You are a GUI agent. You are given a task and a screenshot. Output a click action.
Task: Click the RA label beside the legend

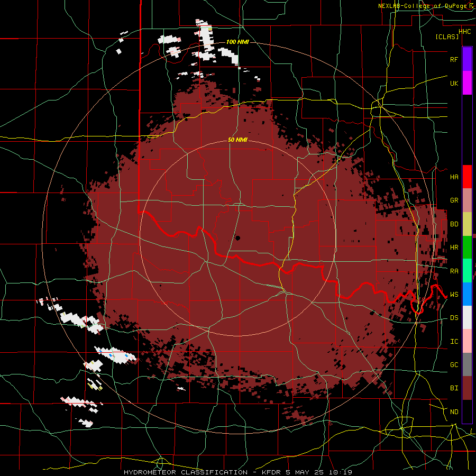(454, 271)
